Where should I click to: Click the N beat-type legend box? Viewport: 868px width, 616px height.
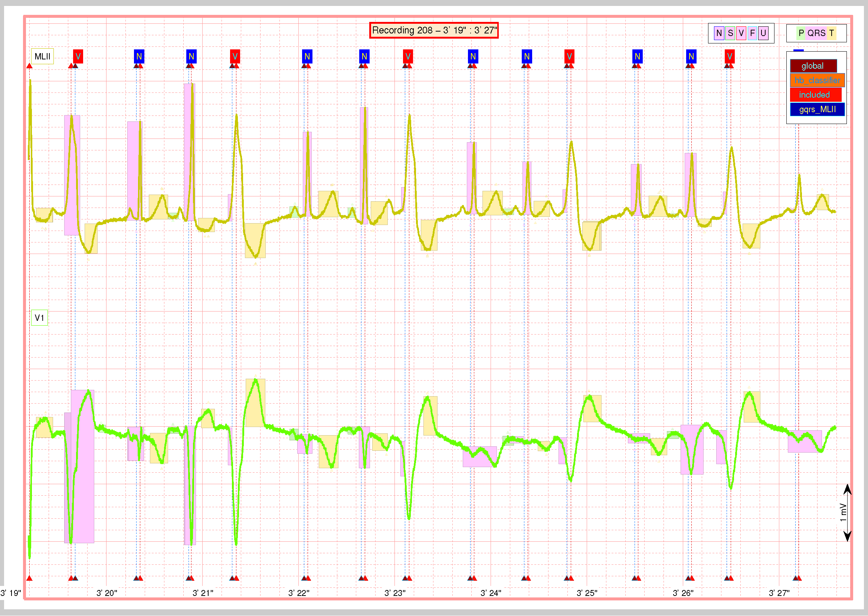click(719, 33)
